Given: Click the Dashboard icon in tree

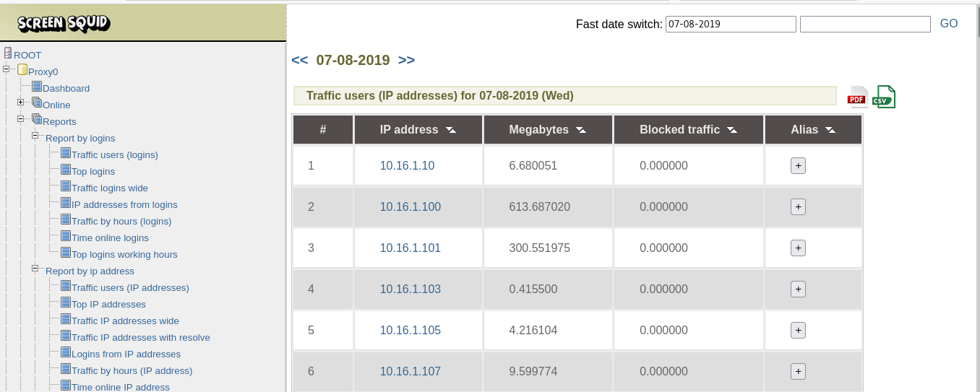Looking at the screenshot, I should 37,87.
